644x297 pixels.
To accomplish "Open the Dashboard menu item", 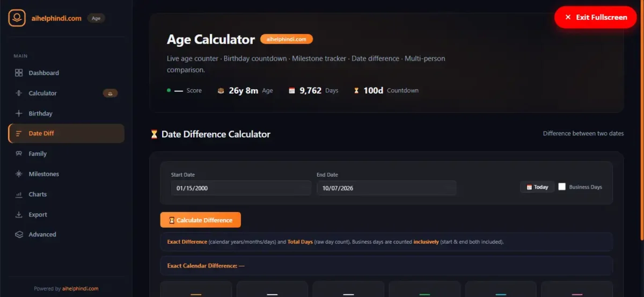I will click(66, 73).
